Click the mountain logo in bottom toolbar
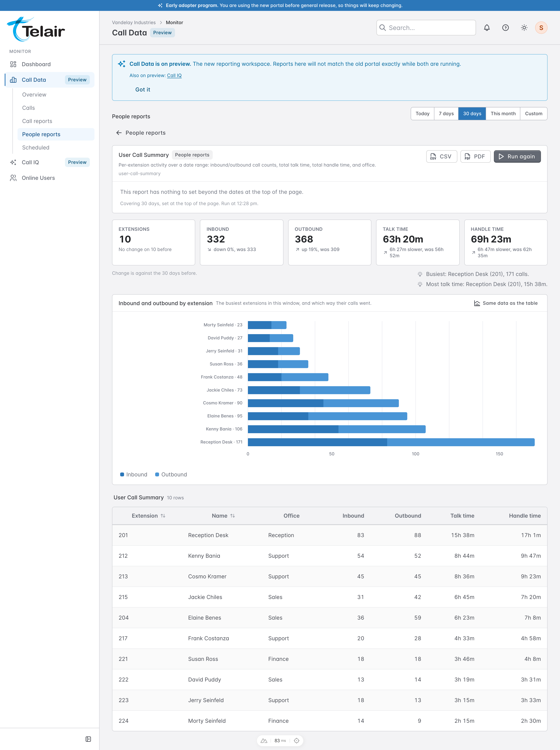 click(264, 740)
